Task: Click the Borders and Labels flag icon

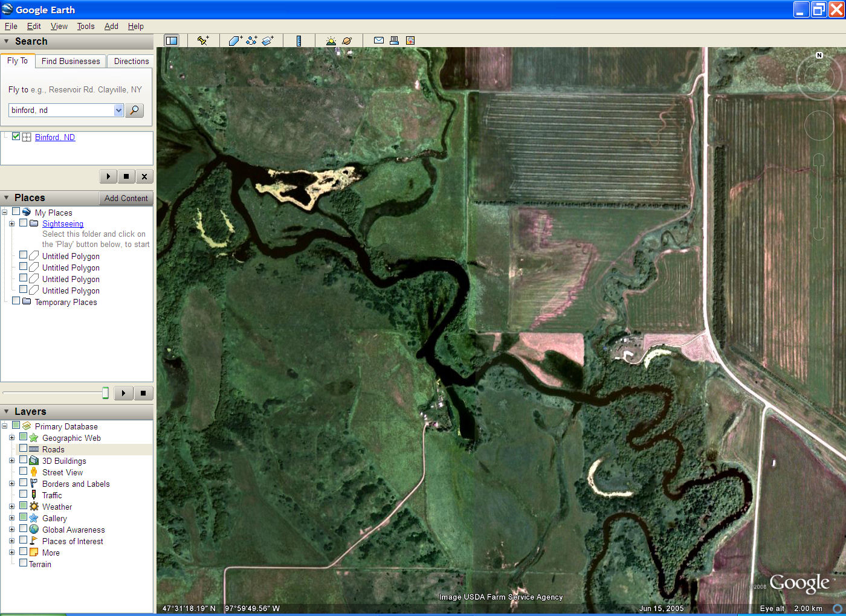Action: pyautogui.click(x=34, y=483)
